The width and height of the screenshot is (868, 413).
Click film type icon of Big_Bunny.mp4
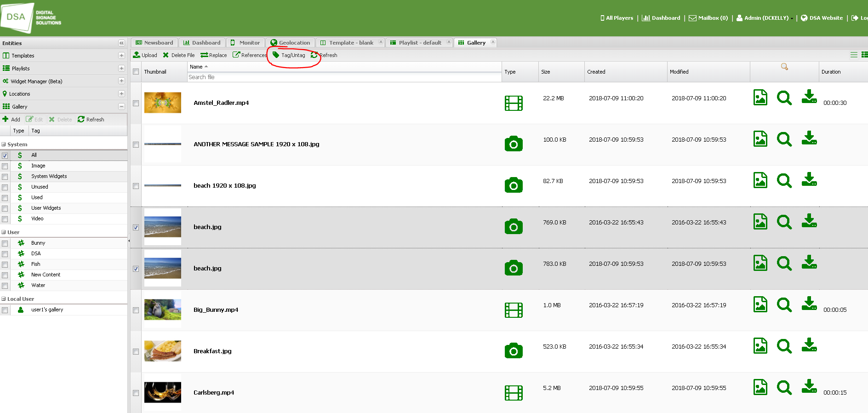point(514,310)
